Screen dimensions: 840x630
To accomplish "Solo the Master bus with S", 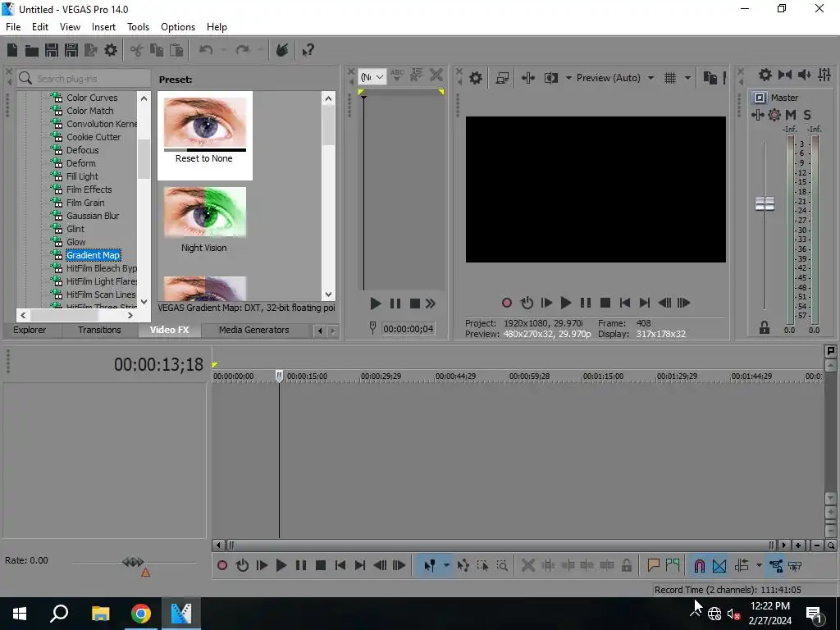I will point(807,115).
